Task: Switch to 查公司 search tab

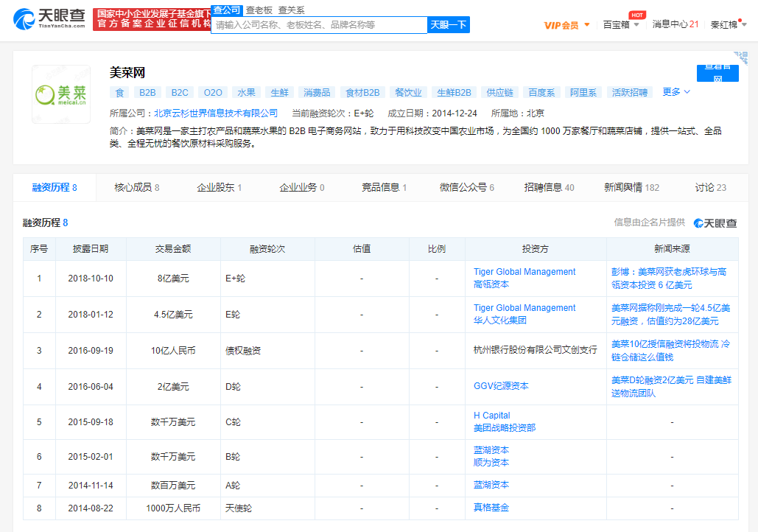Action: pyautogui.click(x=227, y=10)
